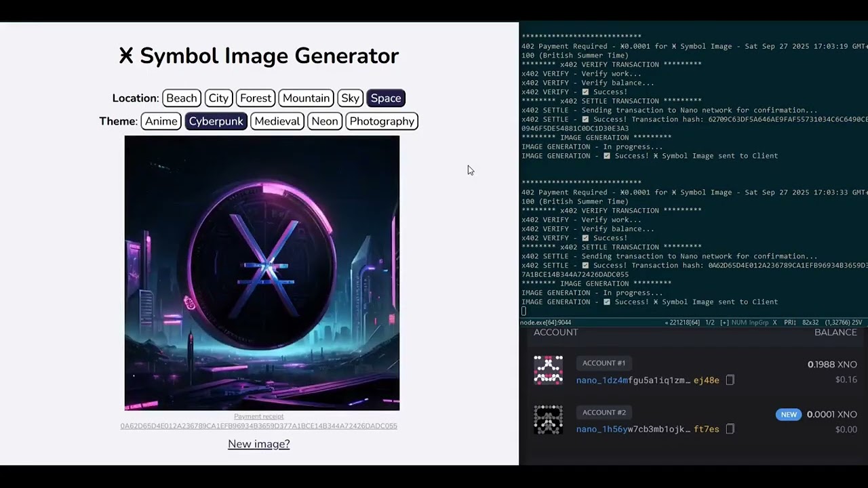
Task: Click the "New image?" link
Action: tap(258, 444)
